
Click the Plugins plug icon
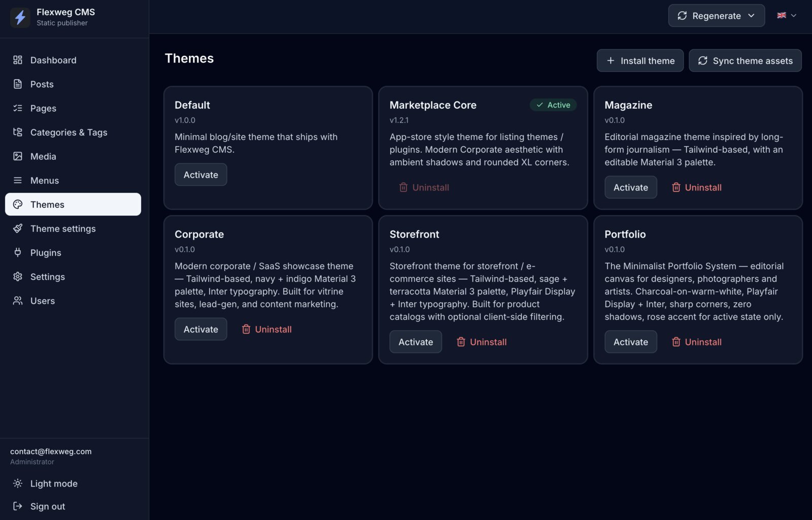(18, 252)
